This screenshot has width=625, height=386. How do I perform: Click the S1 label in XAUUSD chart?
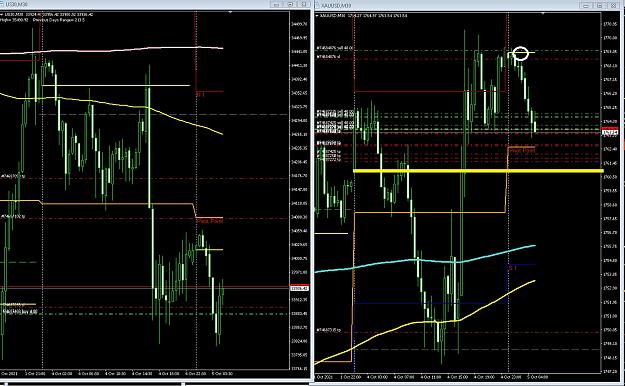coord(513,268)
